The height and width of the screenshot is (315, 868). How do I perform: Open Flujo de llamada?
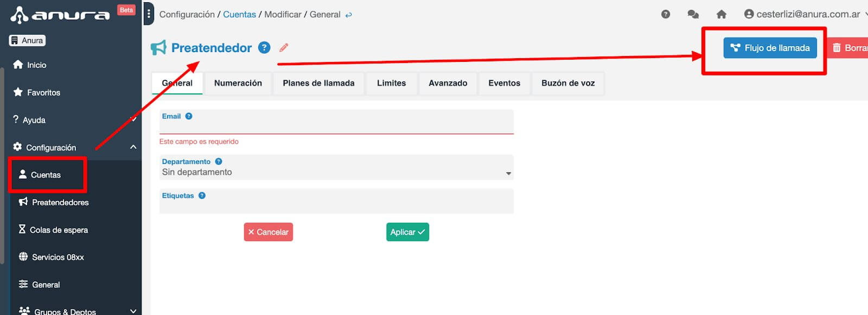pos(770,48)
